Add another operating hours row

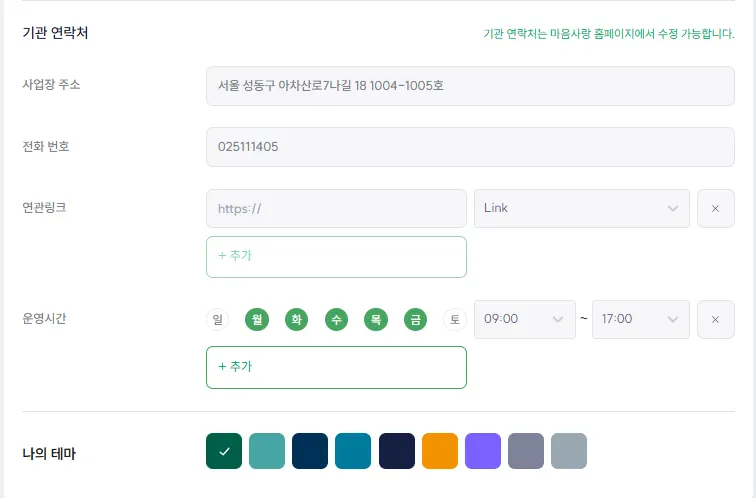pos(336,367)
